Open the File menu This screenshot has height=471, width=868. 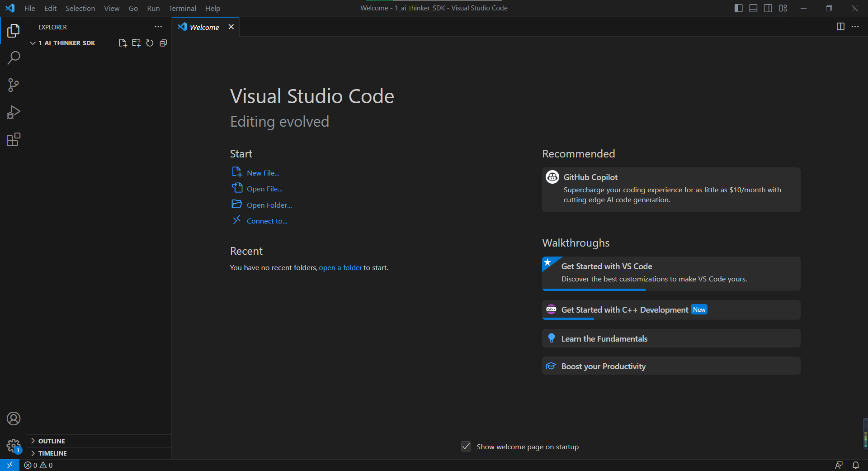point(30,8)
